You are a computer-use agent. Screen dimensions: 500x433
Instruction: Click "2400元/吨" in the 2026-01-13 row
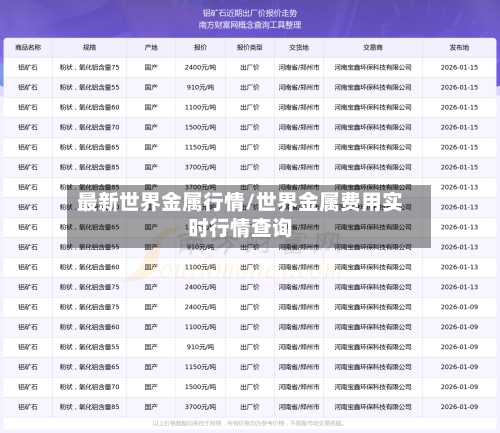(x=200, y=287)
